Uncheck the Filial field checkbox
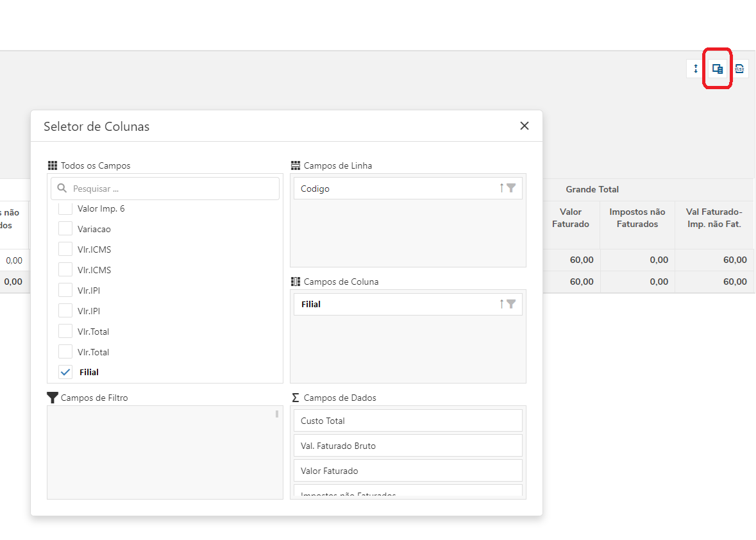 [65, 372]
